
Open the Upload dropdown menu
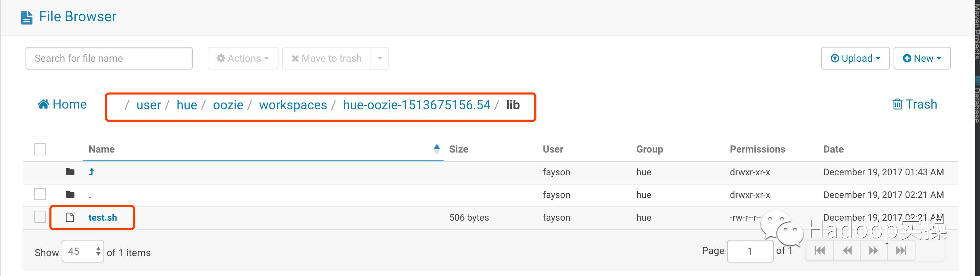coord(855,58)
